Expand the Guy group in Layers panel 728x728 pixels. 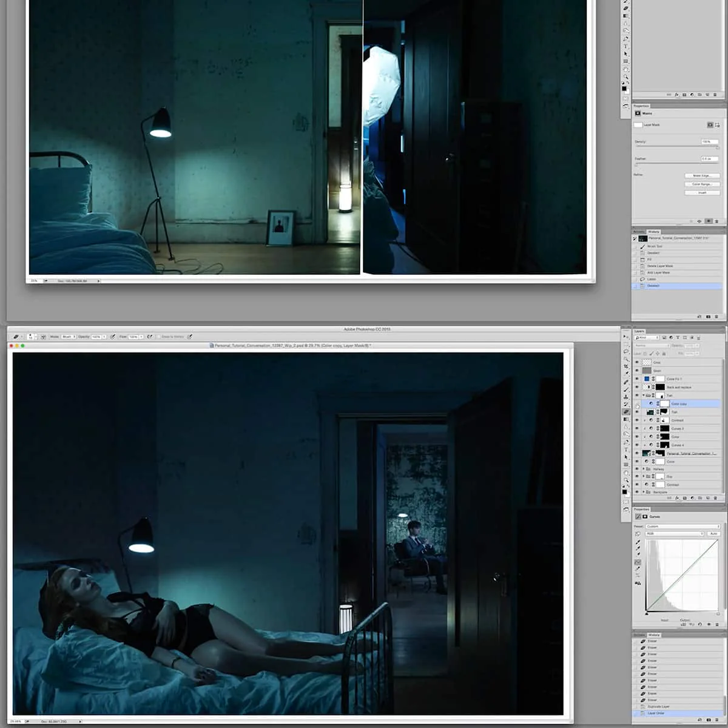[644, 476]
